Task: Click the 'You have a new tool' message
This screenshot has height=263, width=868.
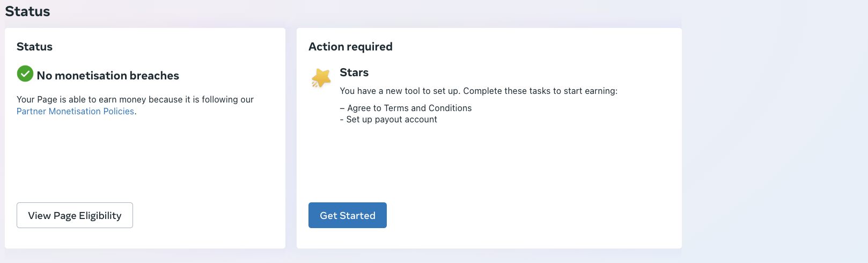Action: [x=479, y=91]
